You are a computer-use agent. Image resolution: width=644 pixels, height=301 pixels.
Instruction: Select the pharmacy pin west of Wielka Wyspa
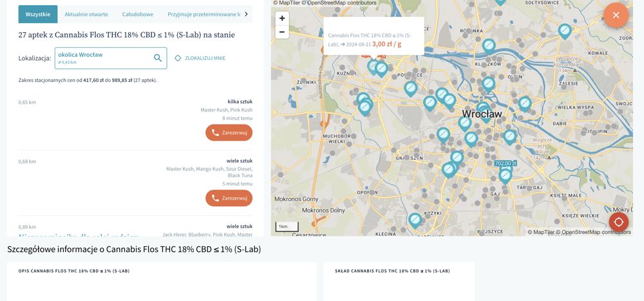point(525,104)
